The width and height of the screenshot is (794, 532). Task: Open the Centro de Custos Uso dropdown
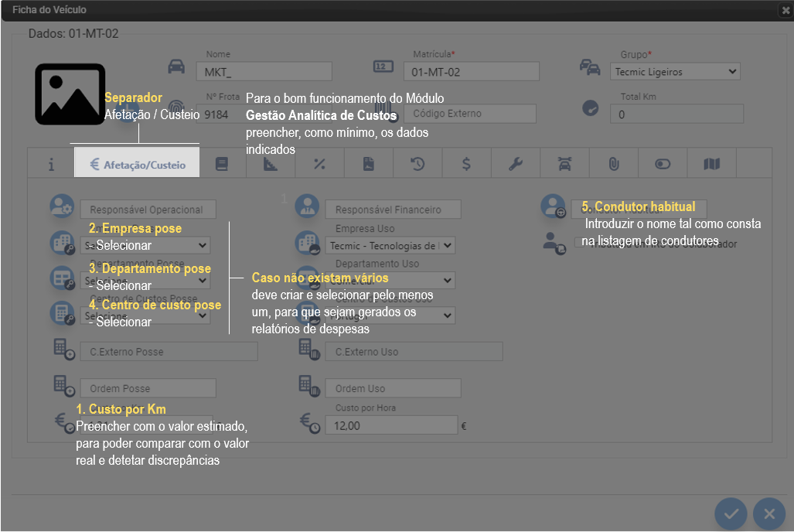click(x=390, y=315)
